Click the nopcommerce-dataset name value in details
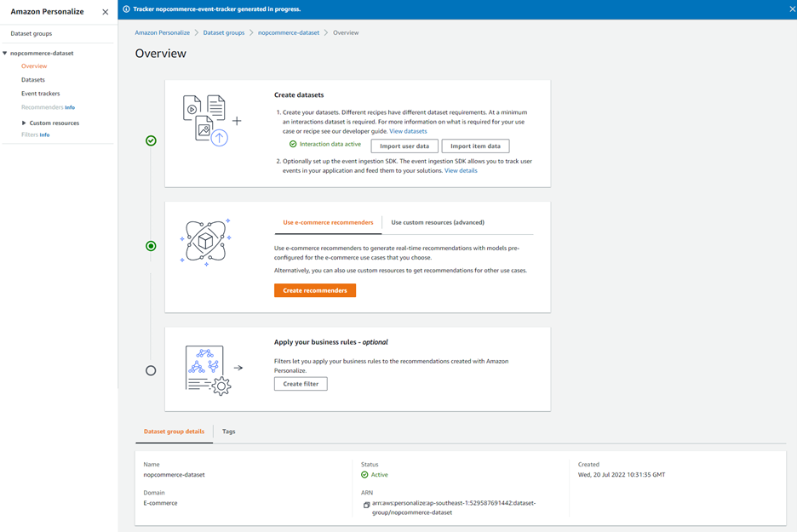 coord(174,475)
